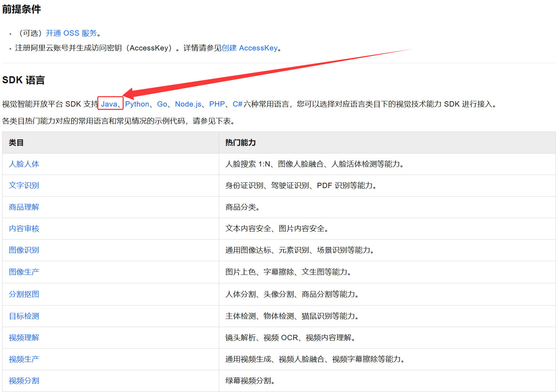This screenshot has height=392, width=558.
Task: Click the cell 文本内容安全、图片内容安全
Action: [x=387, y=229]
